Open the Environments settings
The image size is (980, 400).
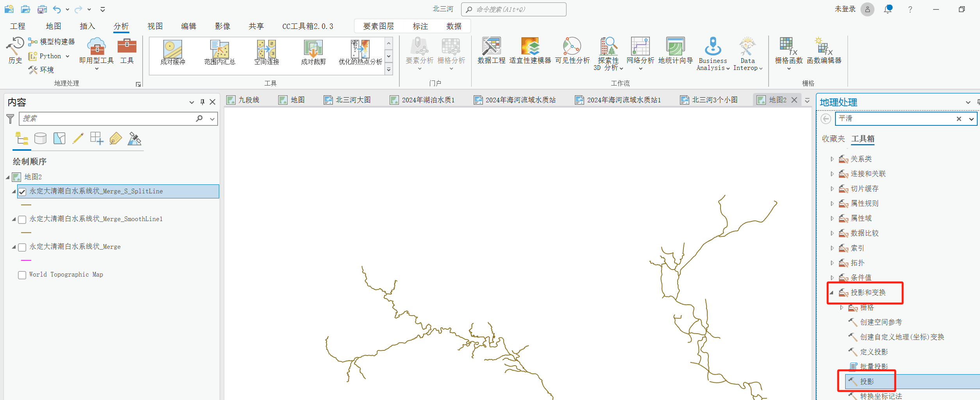point(41,70)
